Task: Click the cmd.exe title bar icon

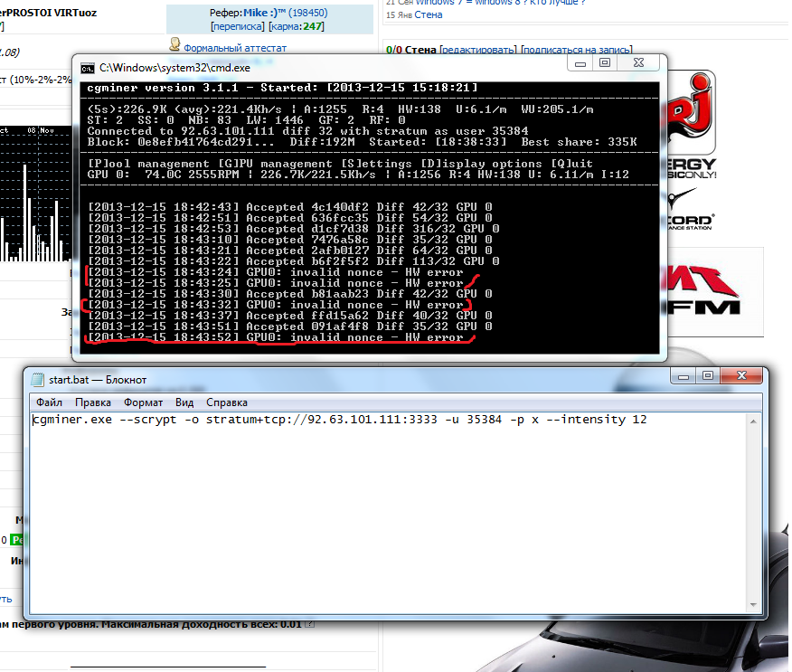Action: coord(88,67)
